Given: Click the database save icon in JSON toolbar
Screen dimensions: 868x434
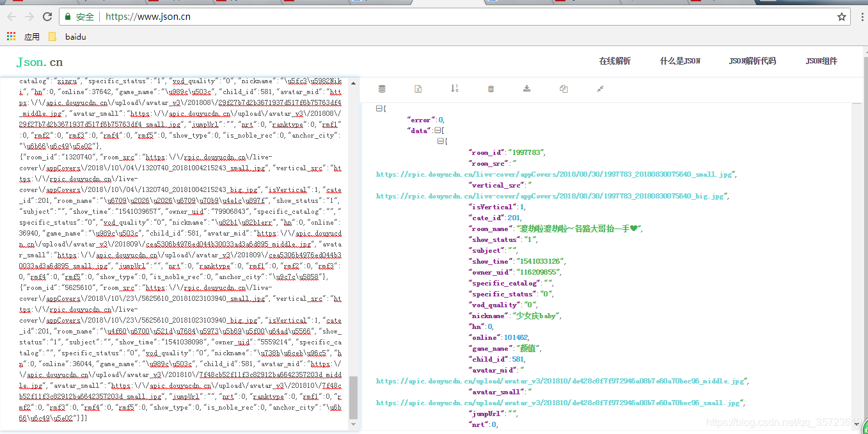Looking at the screenshot, I should [x=382, y=89].
